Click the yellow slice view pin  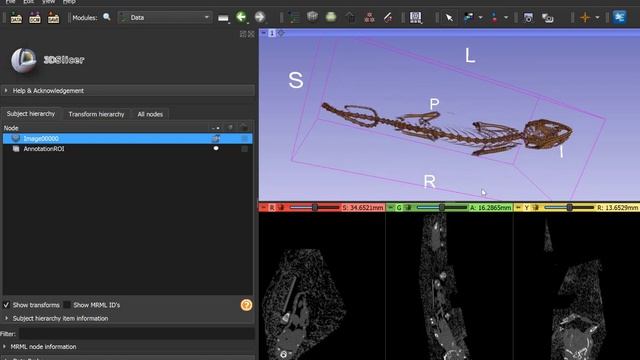coord(518,208)
